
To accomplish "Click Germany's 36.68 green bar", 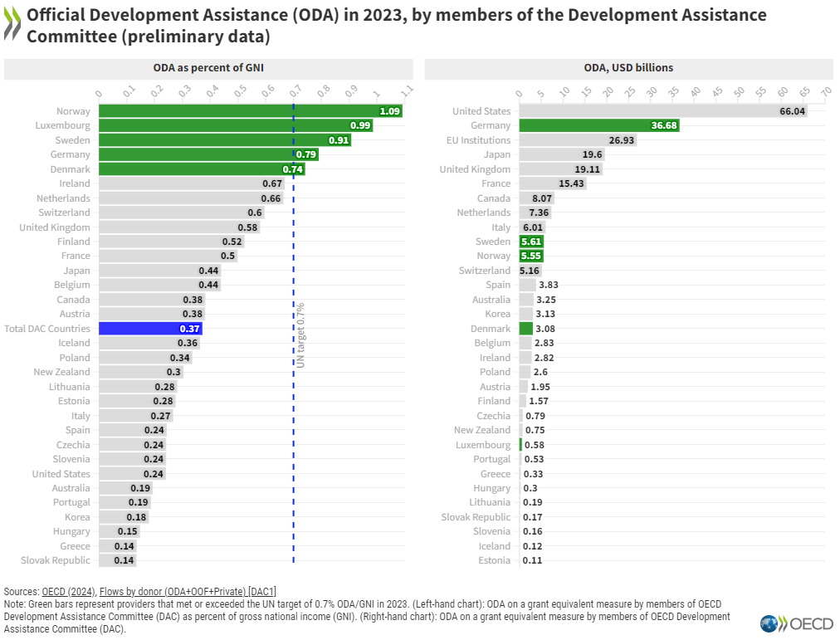I will [598, 125].
